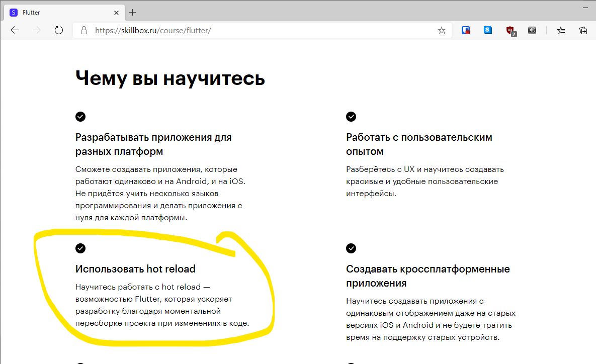596x364 pixels.
Task: Add this page to favorites star
Action: tap(441, 30)
